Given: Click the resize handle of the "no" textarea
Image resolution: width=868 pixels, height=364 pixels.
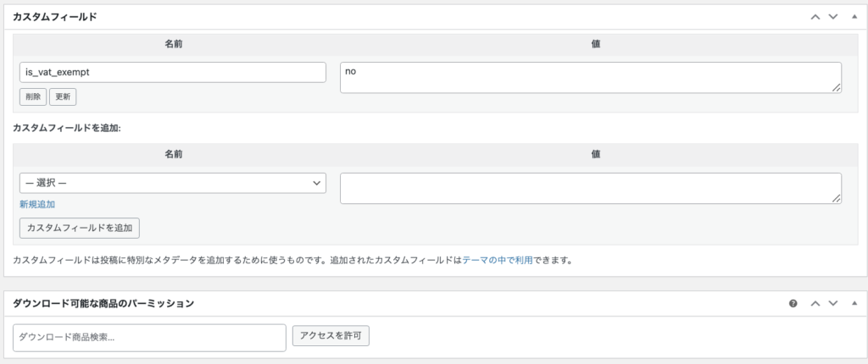Looking at the screenshot, I should 837,88.
